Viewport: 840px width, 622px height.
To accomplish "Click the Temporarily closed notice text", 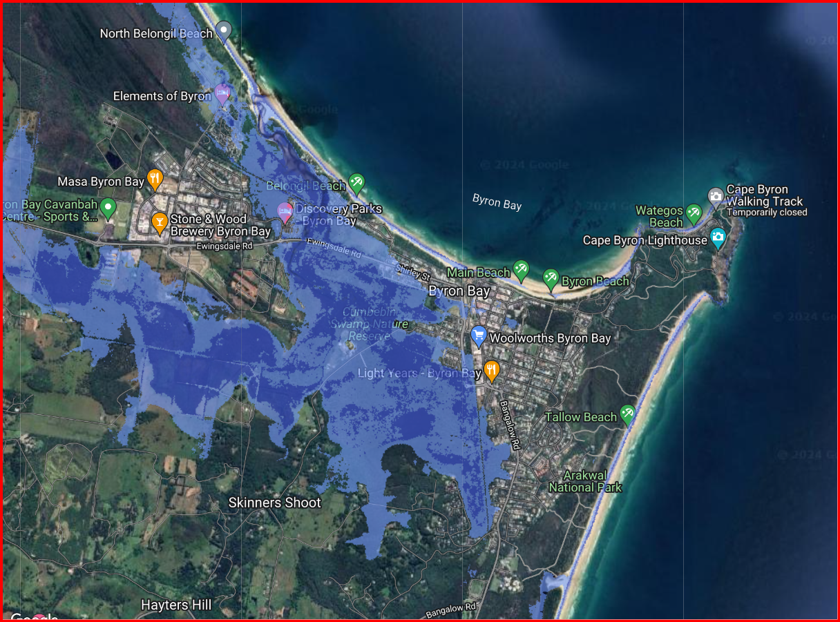I will click(x=767, y=213).
